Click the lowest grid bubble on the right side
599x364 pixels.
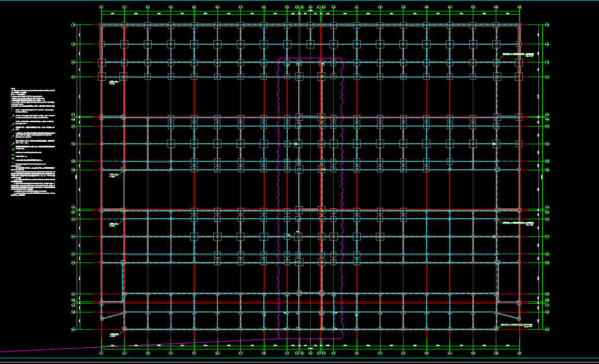pos(547,329)
